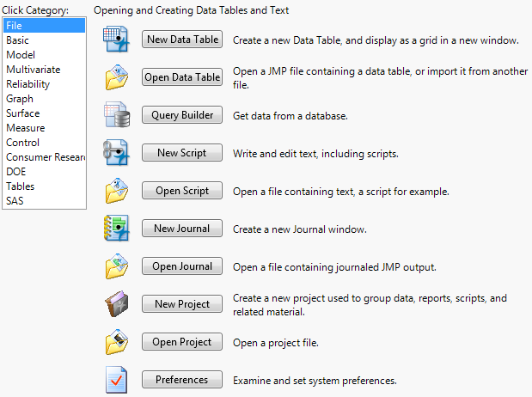532x397 pixels.
Task: Click the Query Builder database icon
Action: click(x=115, y=115)
